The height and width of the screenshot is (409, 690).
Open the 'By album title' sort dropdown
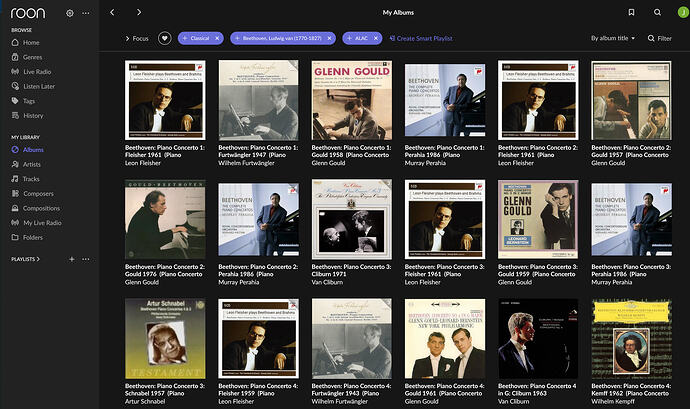(613, 38)
